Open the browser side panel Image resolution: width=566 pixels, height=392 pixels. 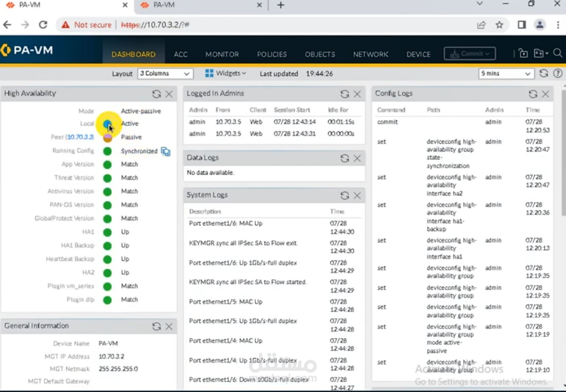(522, 25)
